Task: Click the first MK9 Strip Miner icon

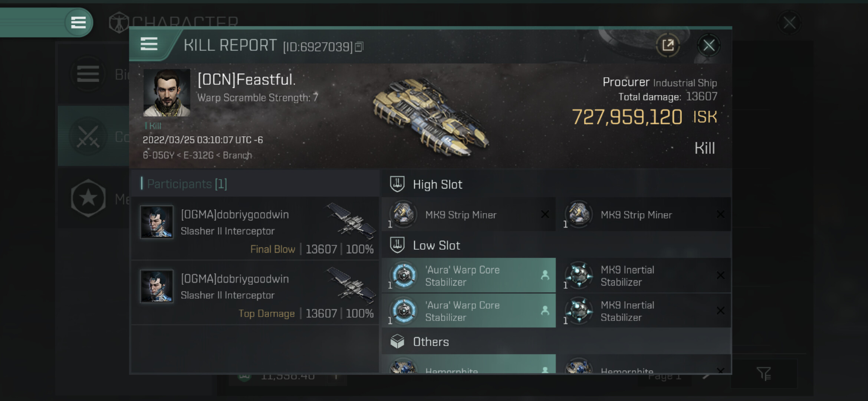Action: (x=403, y=214)
